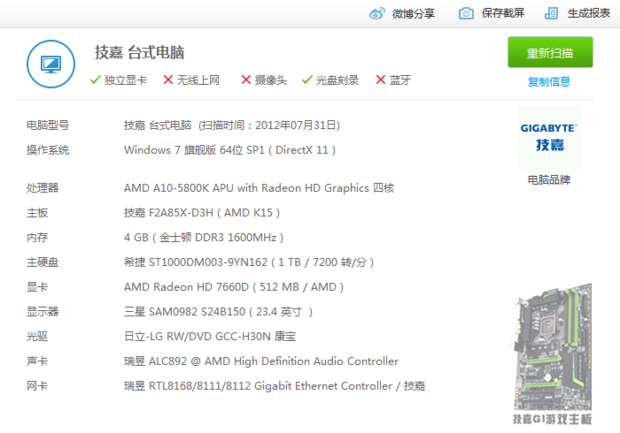620x433 pixels.
Task: Click the 光驱 row label
Action: [x=37, y=337]
